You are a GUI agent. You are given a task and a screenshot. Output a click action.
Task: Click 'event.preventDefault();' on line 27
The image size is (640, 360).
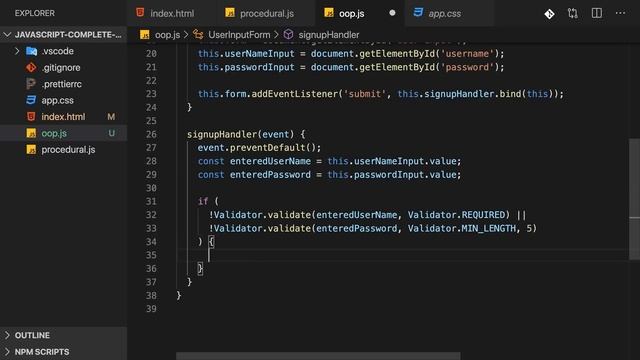tap(259, 147)
